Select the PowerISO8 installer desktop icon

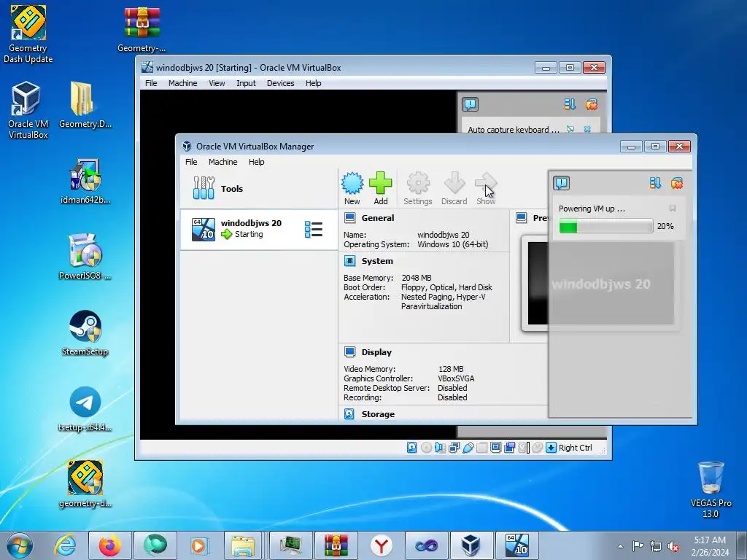[85, 257]
